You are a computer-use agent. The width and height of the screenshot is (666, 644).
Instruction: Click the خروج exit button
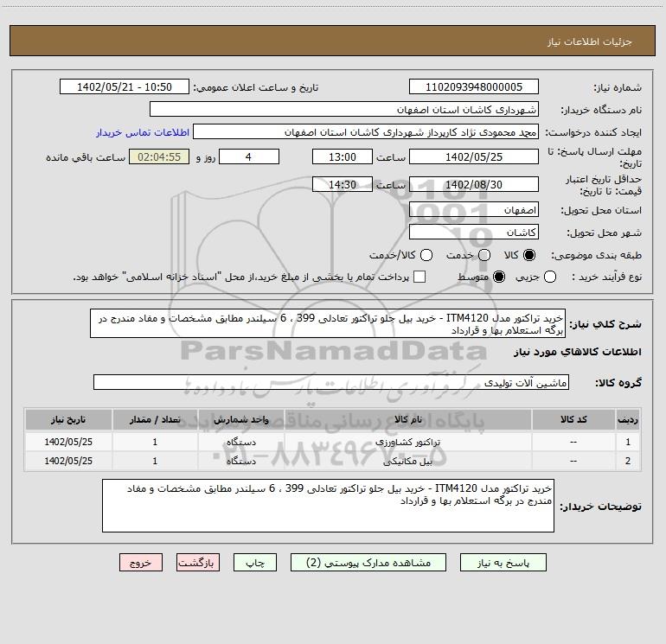[141, 563]
